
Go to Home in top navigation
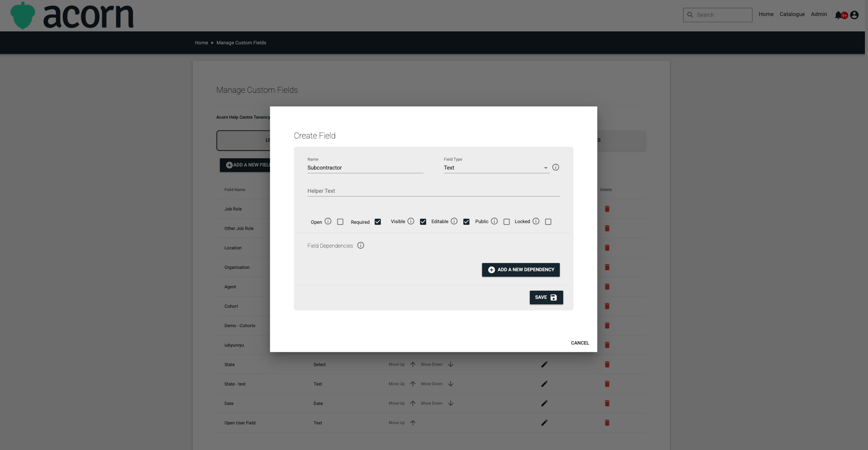click(x=766, y=14)
